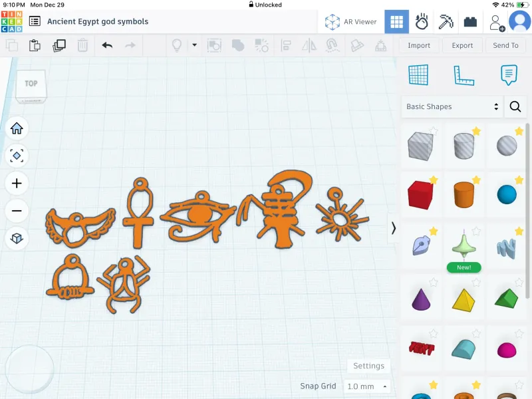The width and height of the screenshot is (532, 399).
Task: Pick the yellow Pyramid shape
Action: click(x=464, y=300)
